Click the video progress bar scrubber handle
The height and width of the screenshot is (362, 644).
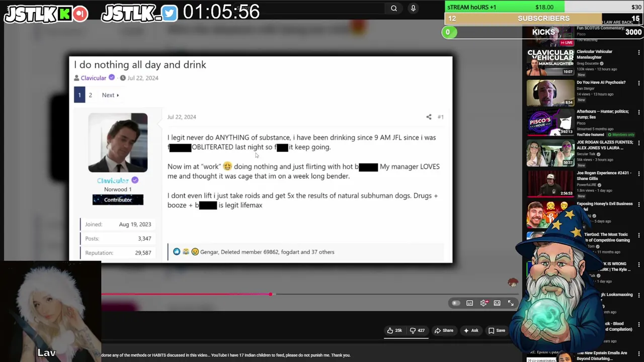pyautogui.click(x=271, y=294)
